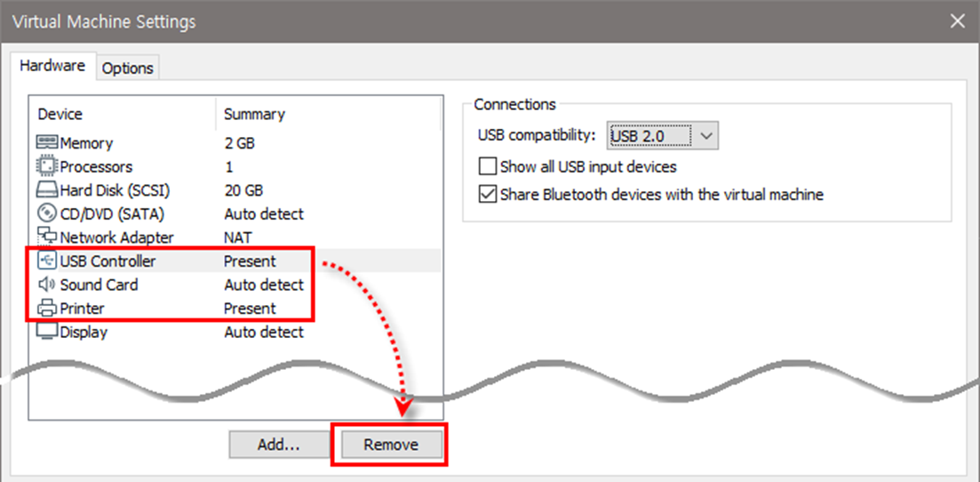Click the Sound Card speaker icon

46,285
